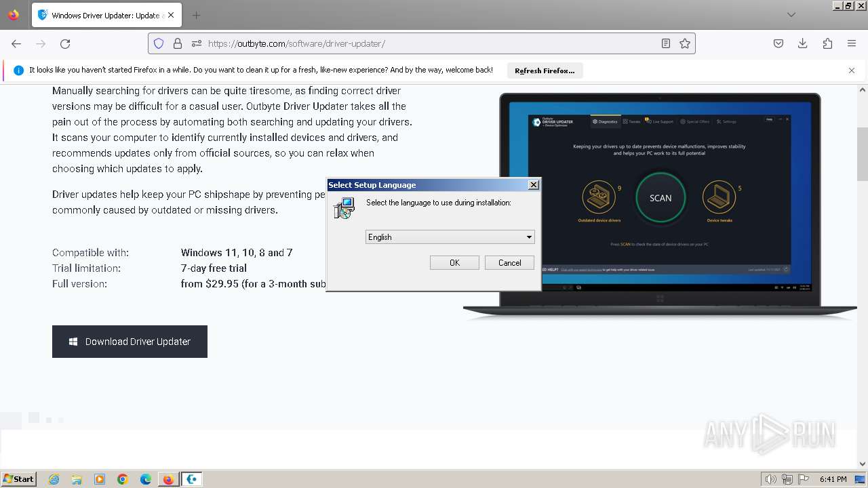Open the Save to Pocket icon
The width and height of the screenshot is (868, 488).
(x=778, y=43)
